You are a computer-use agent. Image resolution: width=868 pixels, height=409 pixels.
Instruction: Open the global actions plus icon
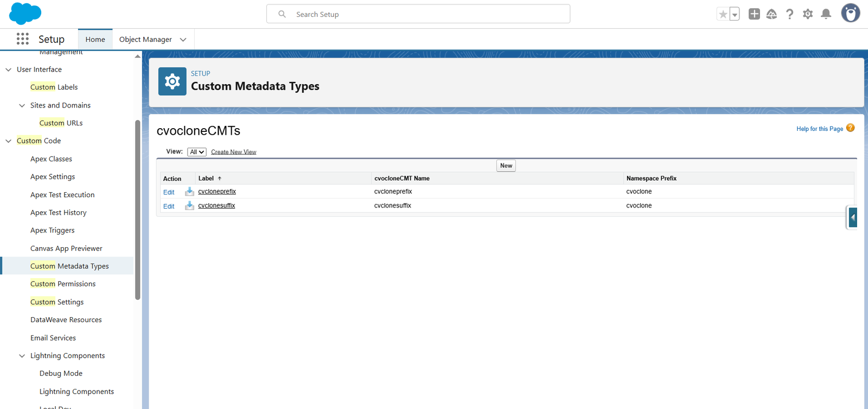[754, 14]
